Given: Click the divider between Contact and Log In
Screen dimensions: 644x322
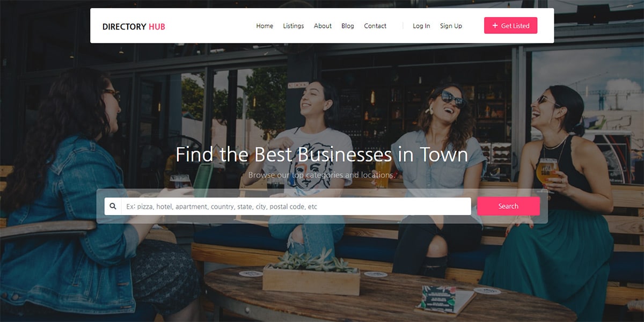Looking at the screenshot, I should pos(402,26).
